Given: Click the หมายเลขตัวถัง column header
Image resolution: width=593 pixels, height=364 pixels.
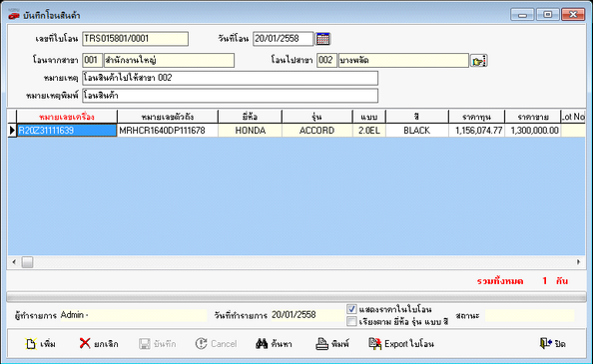Looking at the screenshot, I should coord(168,117).
